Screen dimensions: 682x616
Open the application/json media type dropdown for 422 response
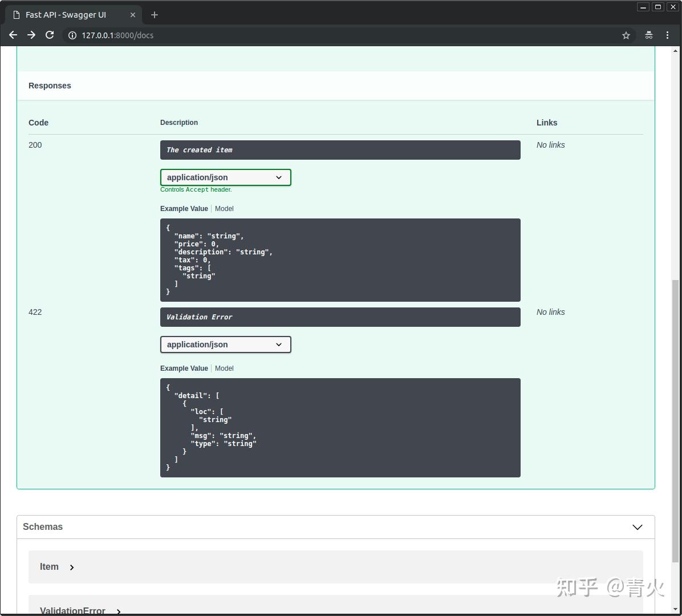(225, 345)
